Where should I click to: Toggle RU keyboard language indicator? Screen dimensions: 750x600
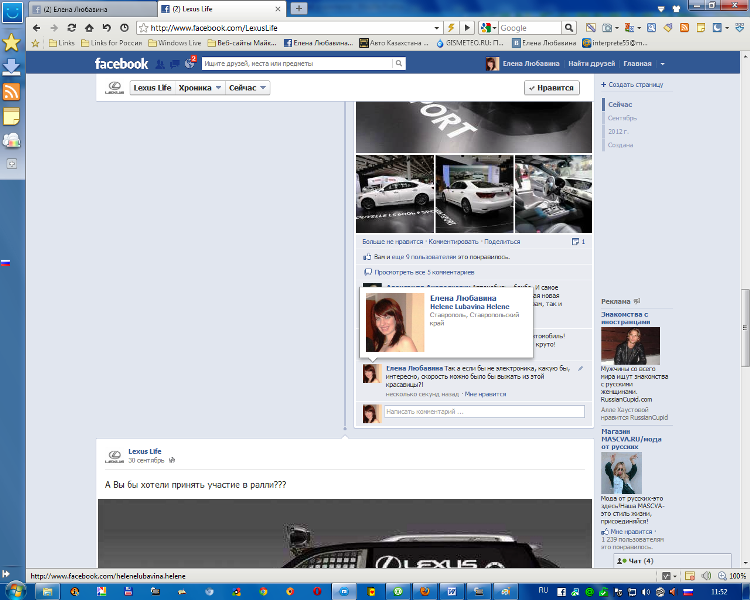click(x=543, y=590)
